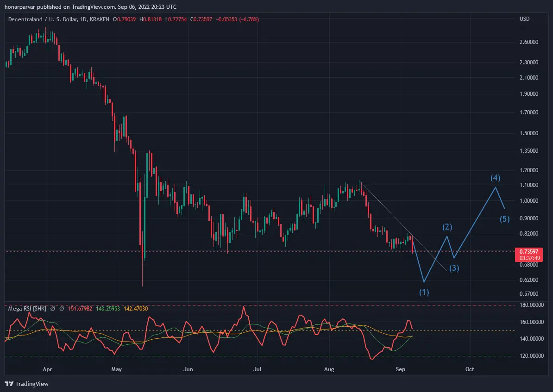Click the 180.00000 level on RSI scale

[532, 305]
